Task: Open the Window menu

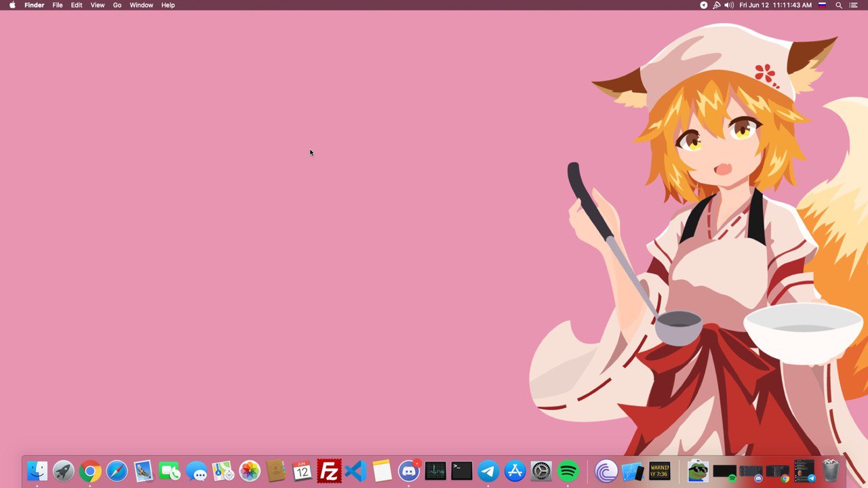Action: point(141,5)
